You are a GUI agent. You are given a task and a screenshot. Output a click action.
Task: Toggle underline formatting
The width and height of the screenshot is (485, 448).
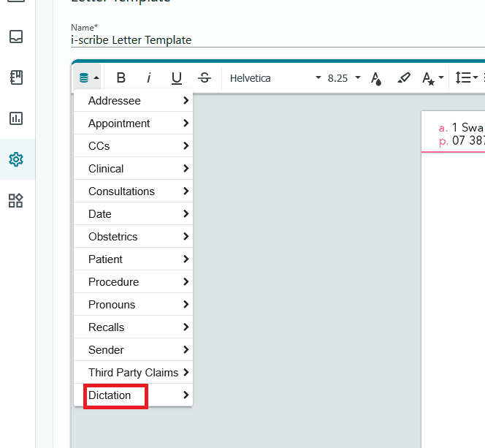tap(177, 77)
